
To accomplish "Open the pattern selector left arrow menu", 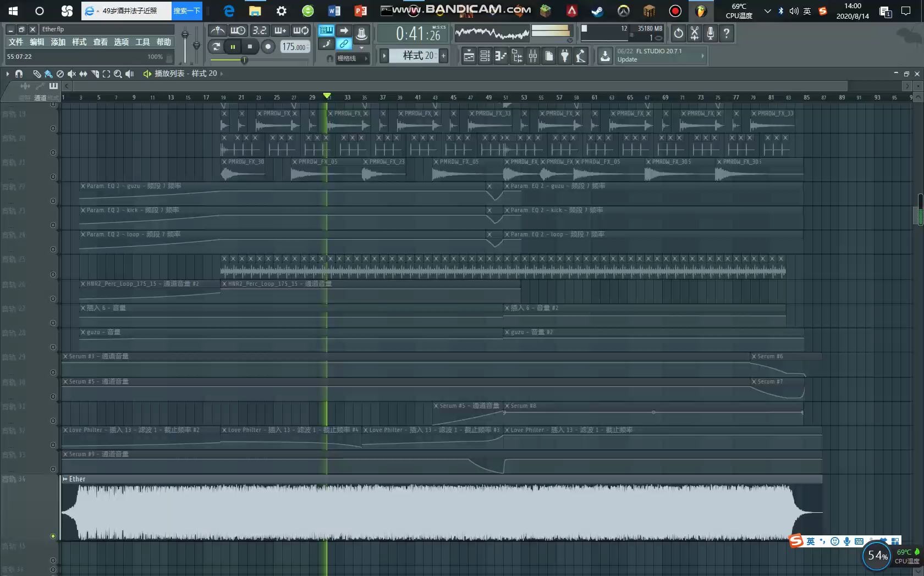I will click(x=384, y=56).
